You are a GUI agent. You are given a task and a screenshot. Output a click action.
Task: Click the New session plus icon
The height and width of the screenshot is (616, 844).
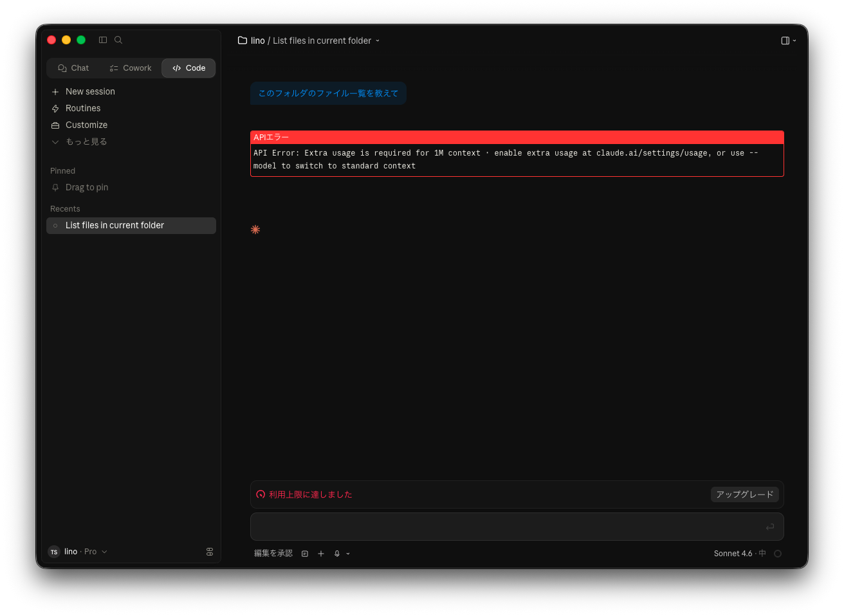55,92
